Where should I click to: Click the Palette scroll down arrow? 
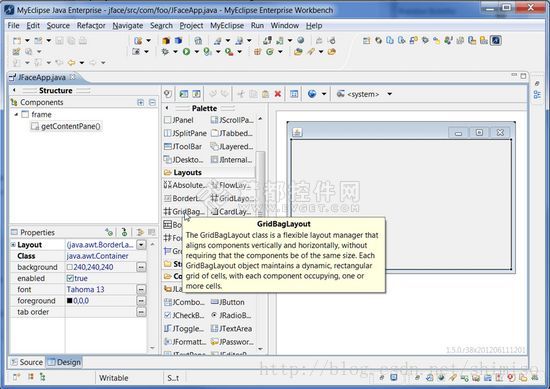(260, 349)
